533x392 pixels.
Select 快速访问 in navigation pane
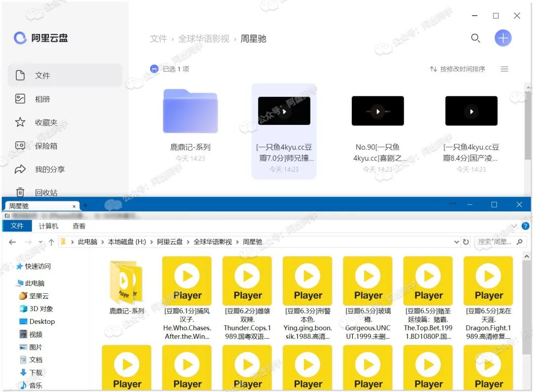[34, 266]
